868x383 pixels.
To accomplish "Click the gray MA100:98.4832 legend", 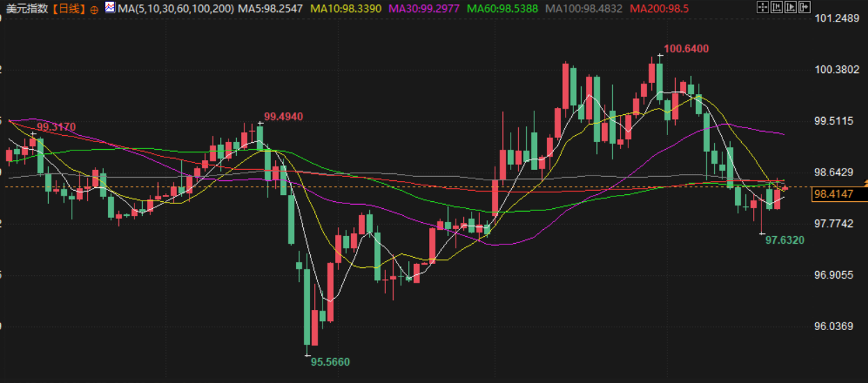I will (x=584, y=8).
